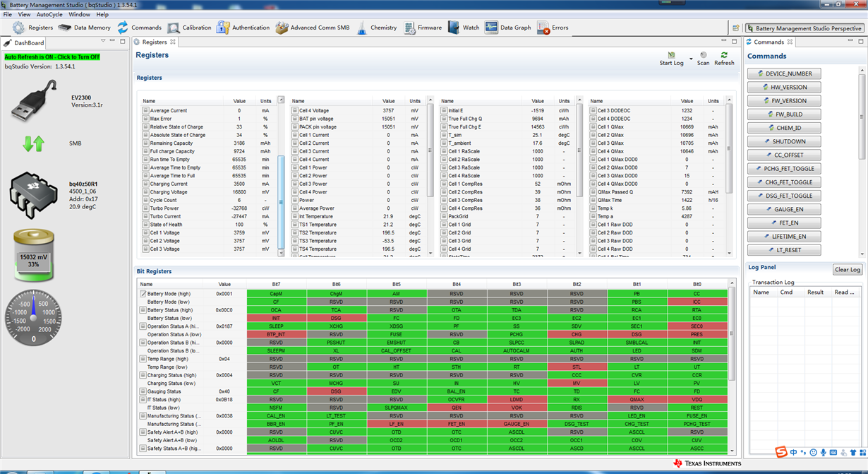Click the EV2300 USB adapter image
Viewport: 868px width, 474px height.
click(32, 101)
